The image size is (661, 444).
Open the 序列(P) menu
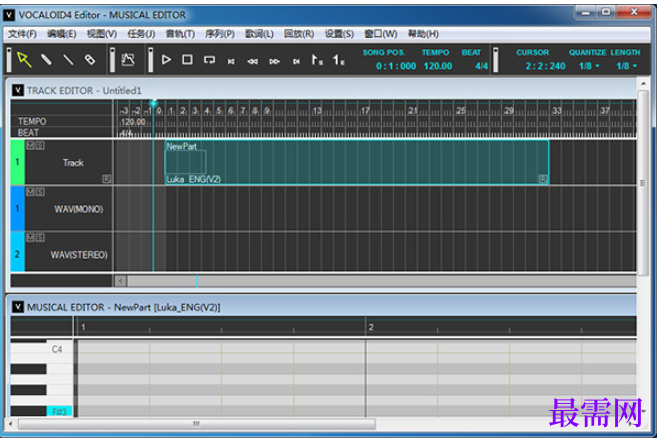220,34
